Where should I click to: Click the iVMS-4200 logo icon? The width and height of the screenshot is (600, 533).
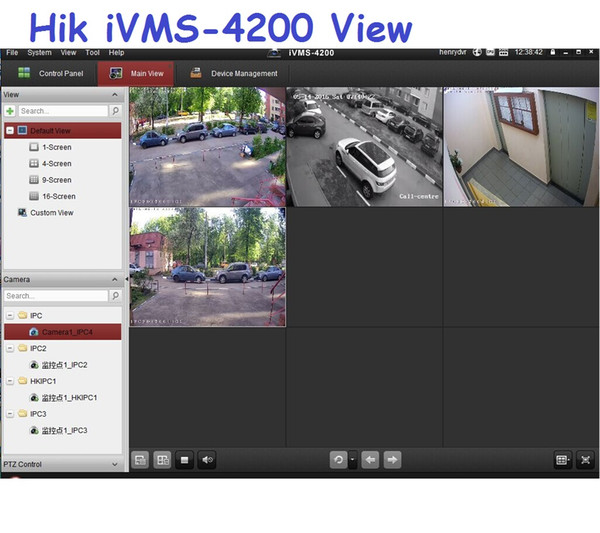[274, 53]
